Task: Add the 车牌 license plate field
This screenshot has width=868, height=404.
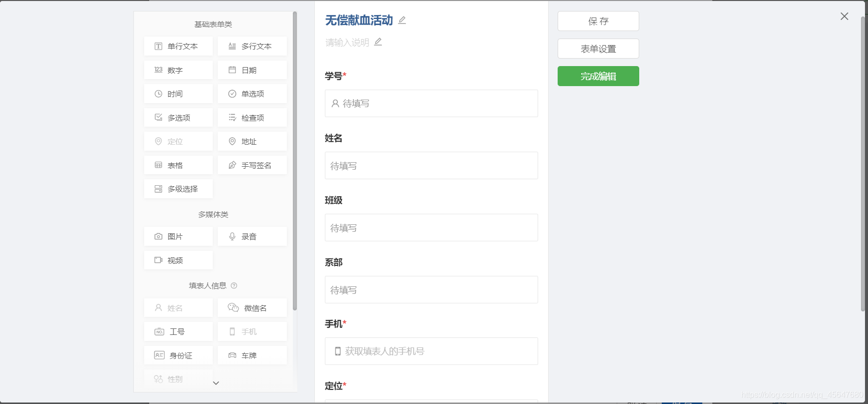Action: coord(252,355)
